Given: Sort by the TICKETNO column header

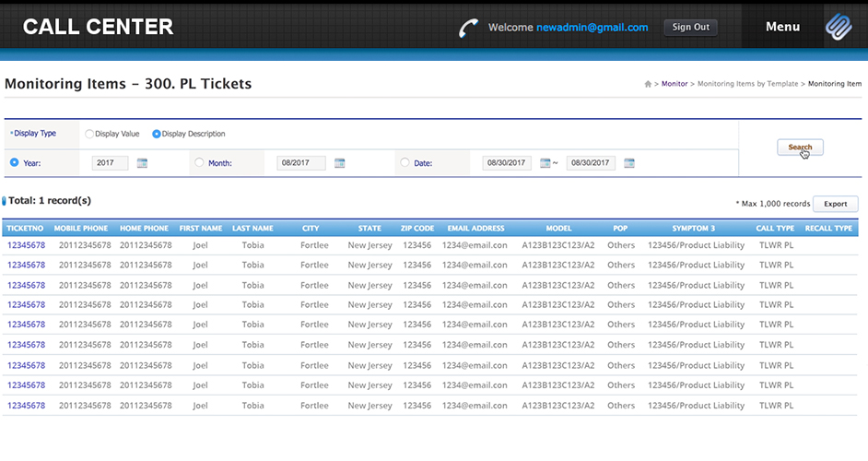Looking at the screenshot, I should pyautogui.click(x=25, y=229).
